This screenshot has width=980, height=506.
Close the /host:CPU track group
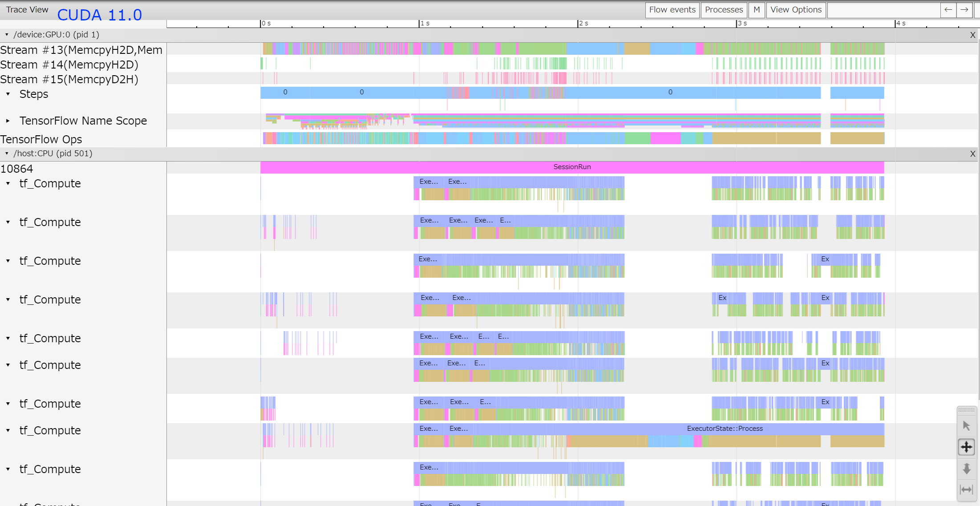(x=972, y=154)
